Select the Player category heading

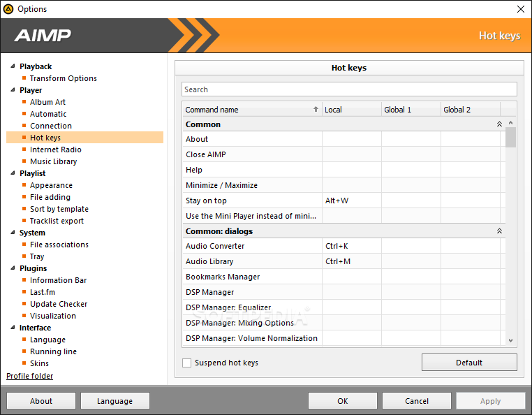(x=31, y=90)
